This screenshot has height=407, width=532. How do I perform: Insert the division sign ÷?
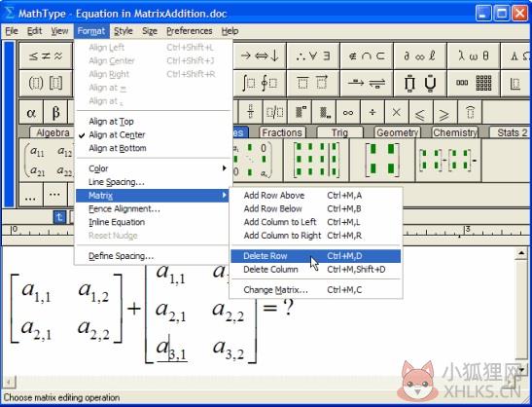click(372, 112)
